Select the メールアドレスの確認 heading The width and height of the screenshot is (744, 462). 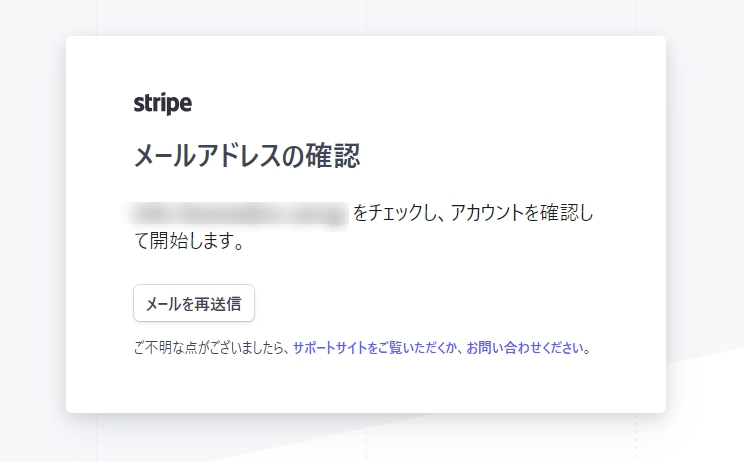[247, 156]
